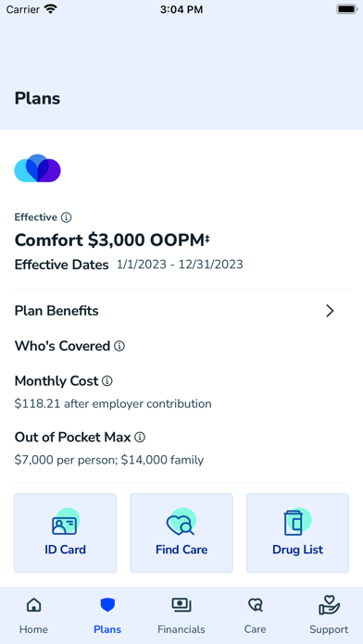Image resolution: width=363 pixels, height=644 pixels.
Task: Expand Plan Benefits with the chevron arrow
Action: (x=330, y=311)
